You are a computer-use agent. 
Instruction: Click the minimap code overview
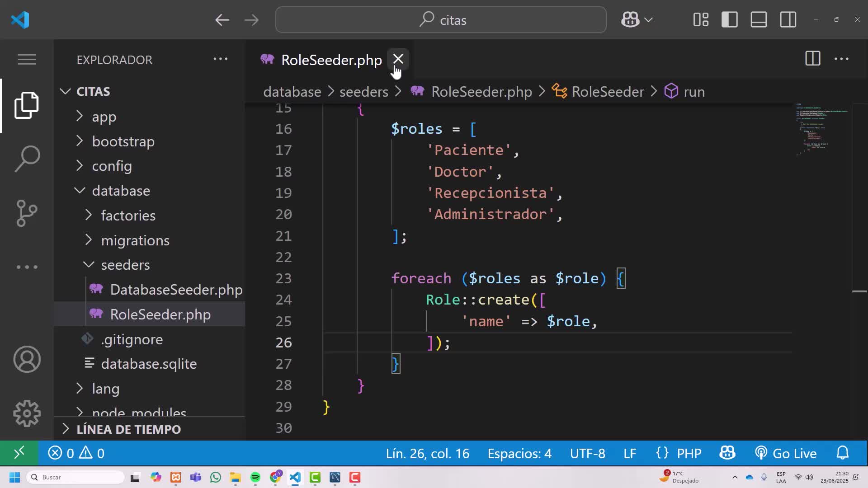822,130
